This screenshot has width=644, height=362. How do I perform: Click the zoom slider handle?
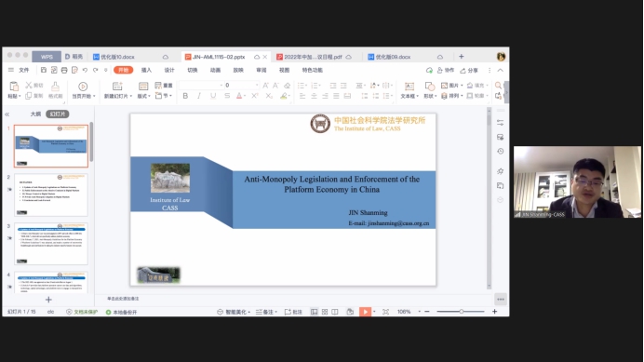point(462,312)
